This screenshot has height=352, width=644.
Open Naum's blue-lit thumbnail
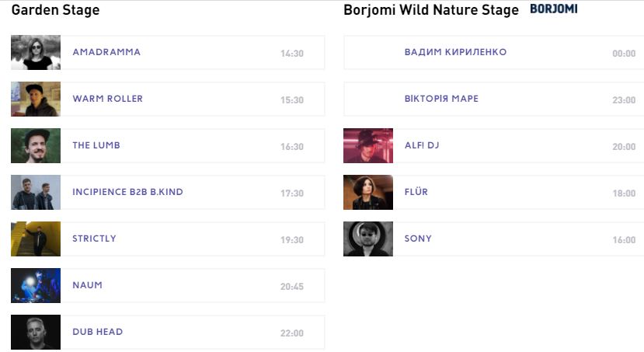pos(36,286)
